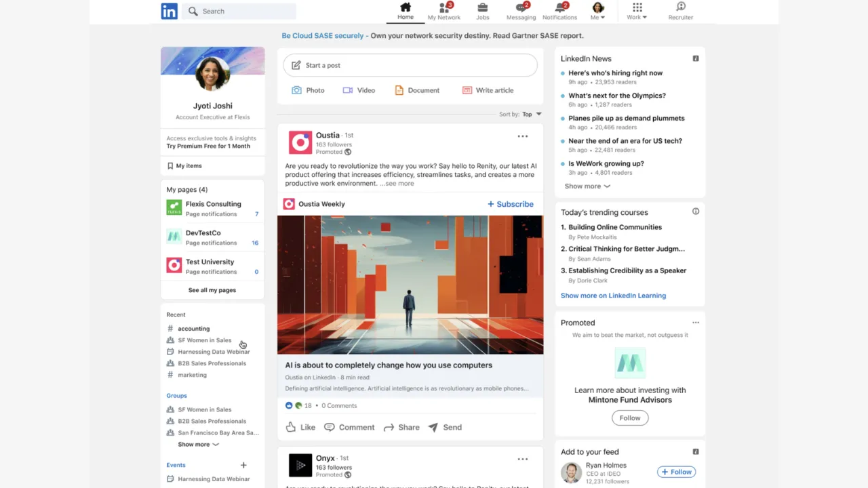
Task: Expand Show more in LinkedIn News
Action: [x=587, y=186]
